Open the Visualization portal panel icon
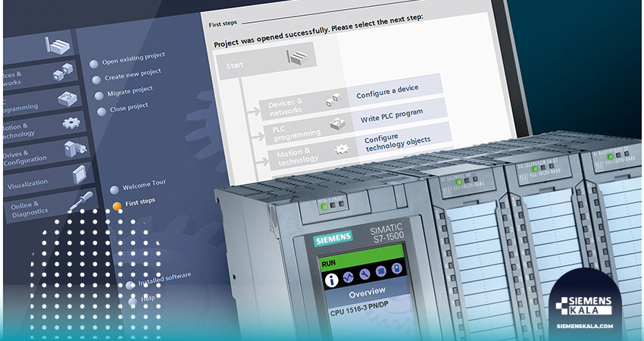The width and height of the screenshot is (644, 341). [x=80, y=174]
